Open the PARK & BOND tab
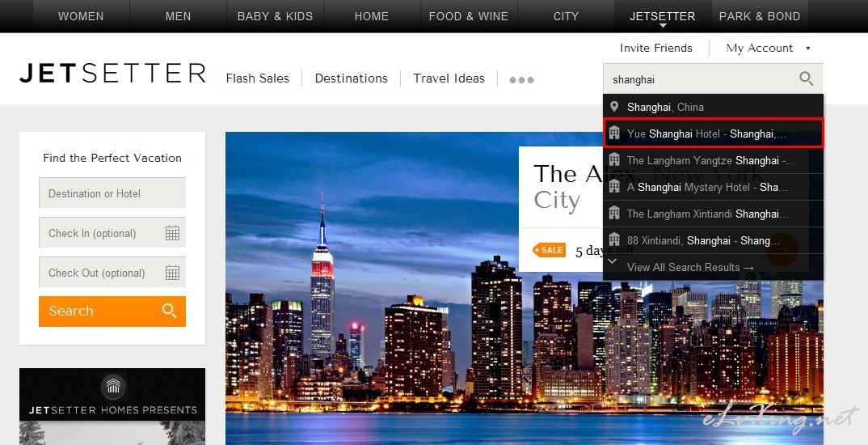 pyautogui.click(x=760, y=16)
